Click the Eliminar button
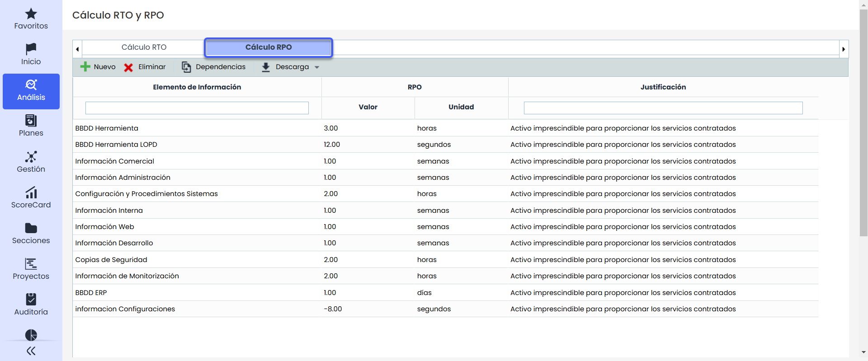The image size is (868, 361). tap(145, 67)
